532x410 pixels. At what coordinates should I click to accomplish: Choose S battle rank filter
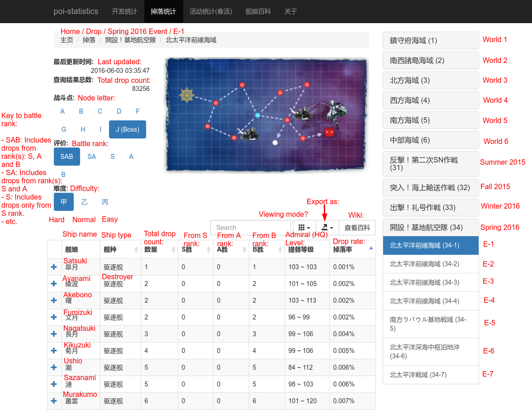click(x=113, y=157)
